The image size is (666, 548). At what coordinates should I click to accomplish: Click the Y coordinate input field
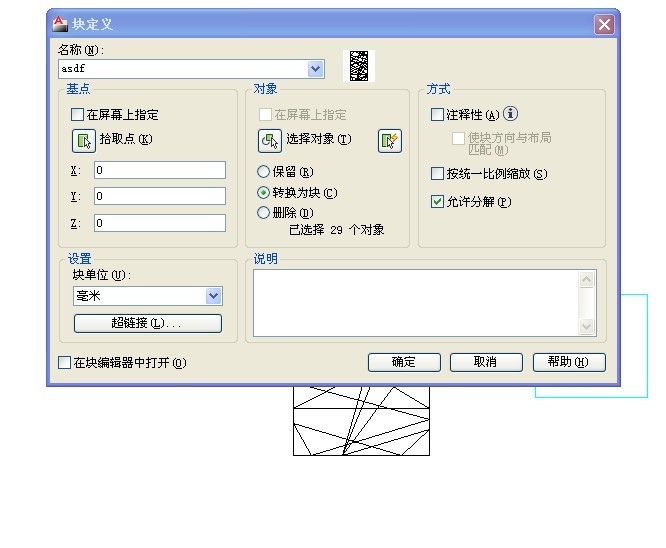[160, 196]
